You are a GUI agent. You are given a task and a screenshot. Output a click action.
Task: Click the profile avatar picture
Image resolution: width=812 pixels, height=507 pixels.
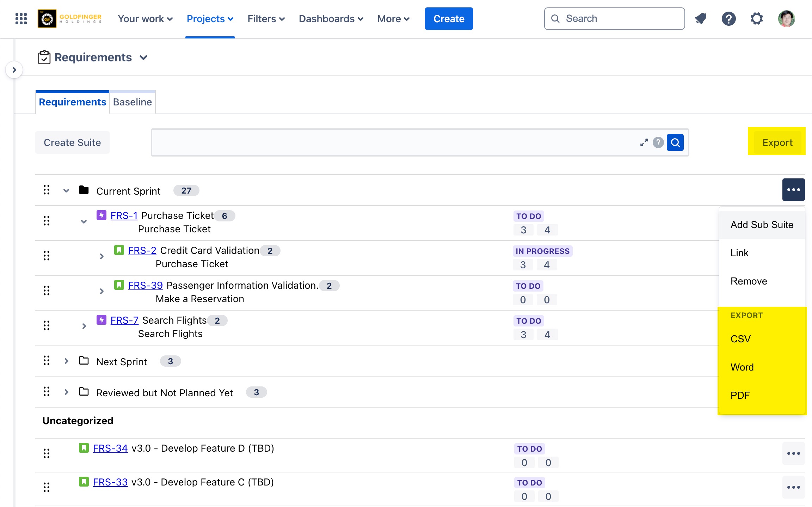785,19
